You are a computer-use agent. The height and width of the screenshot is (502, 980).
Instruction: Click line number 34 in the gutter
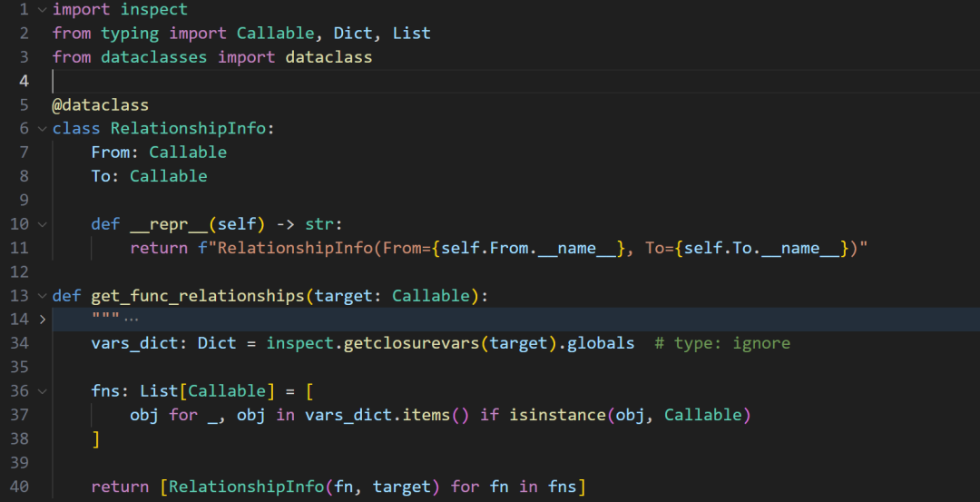point(19,343)
